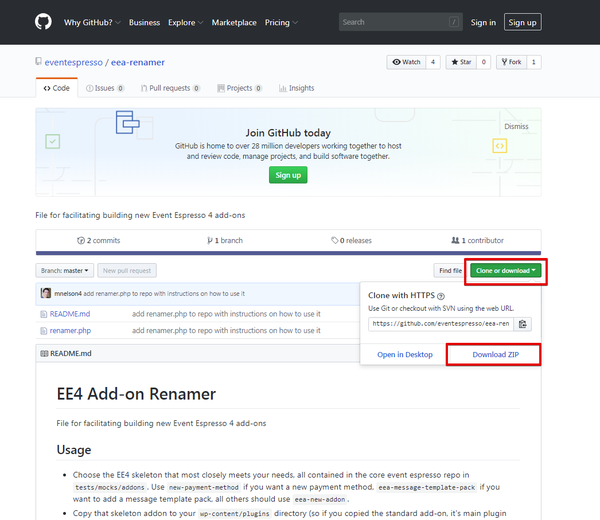
Task: Click Download ZIP
Action: point(496,355)
